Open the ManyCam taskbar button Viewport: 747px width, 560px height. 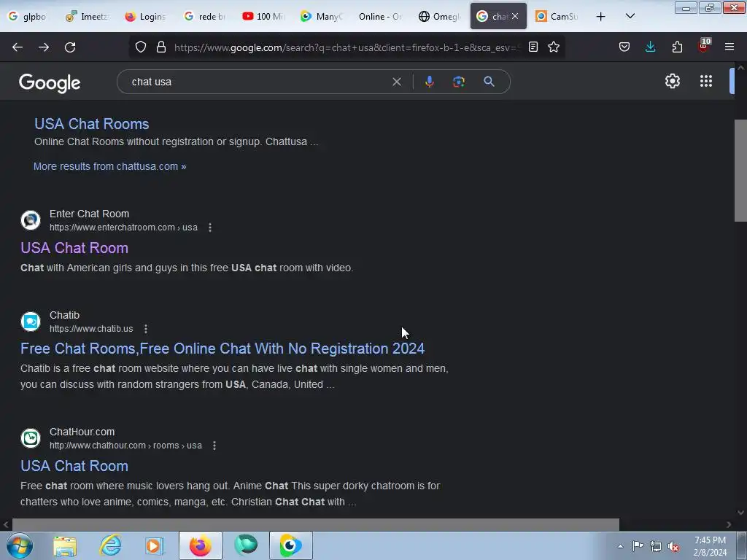291,545
